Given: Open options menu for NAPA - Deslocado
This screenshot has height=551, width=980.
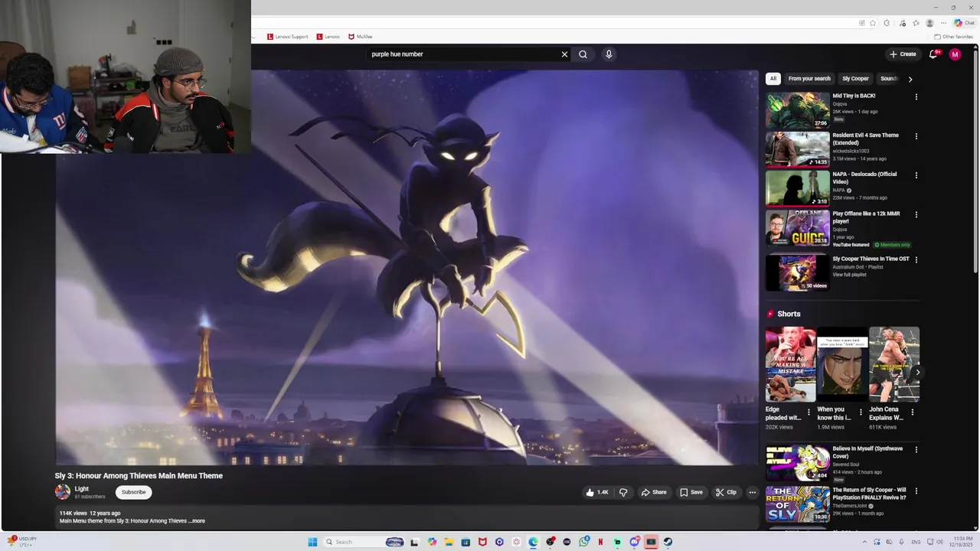Looking at the screenshot, I should (916, 175).
